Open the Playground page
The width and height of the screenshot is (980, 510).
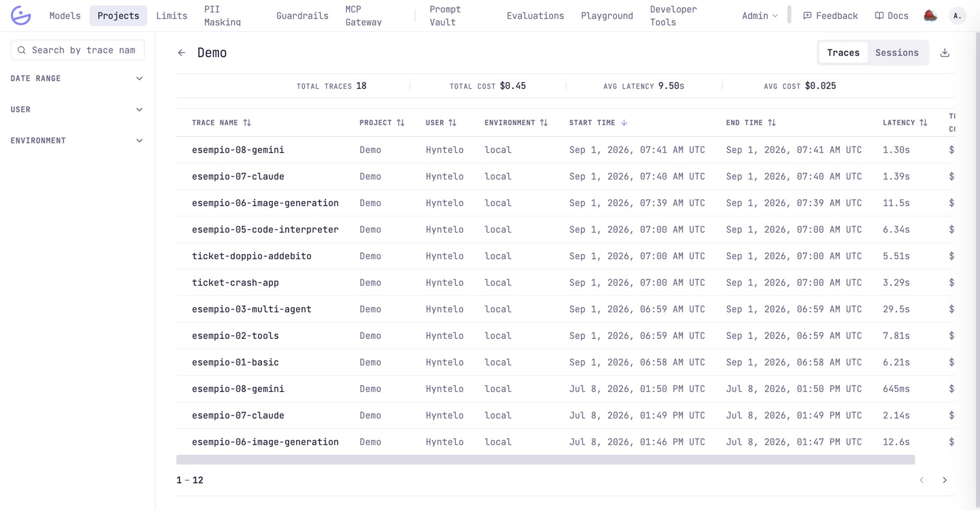pos(607,16)
